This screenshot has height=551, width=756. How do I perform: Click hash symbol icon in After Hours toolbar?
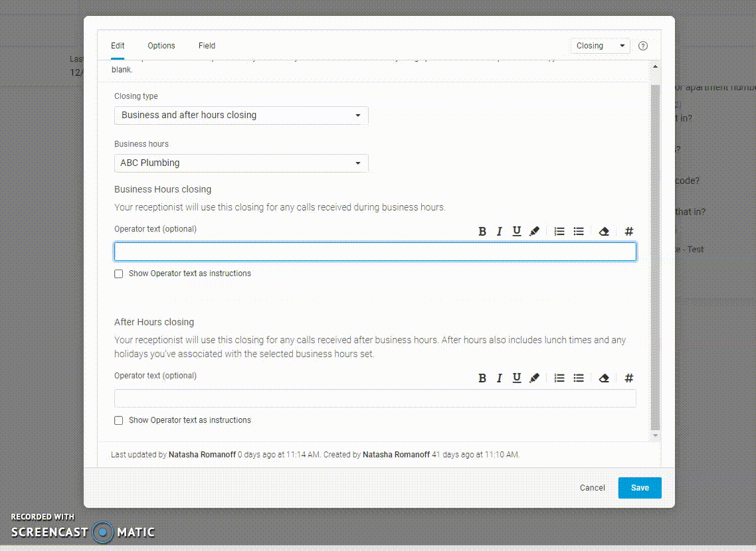[628, 378]
